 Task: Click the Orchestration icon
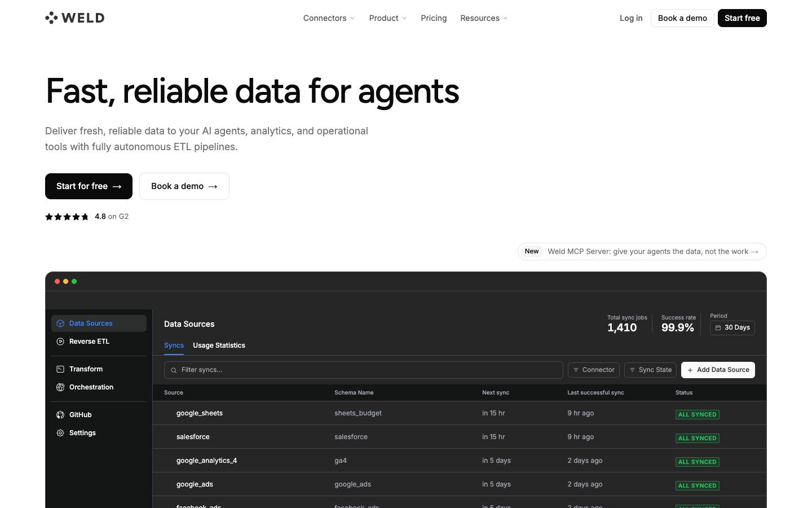(x=60, y=387)
